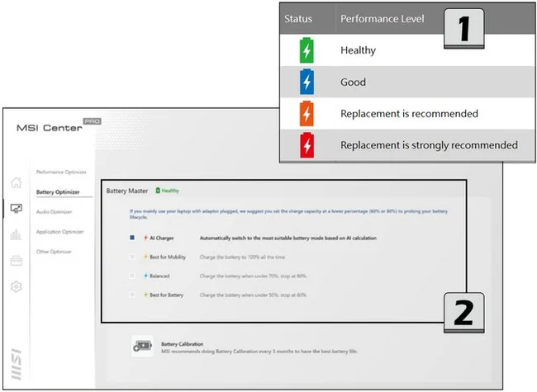Select the Balanced charging option
This screenshot has height=392, width=537.
[x=132, y=276]
